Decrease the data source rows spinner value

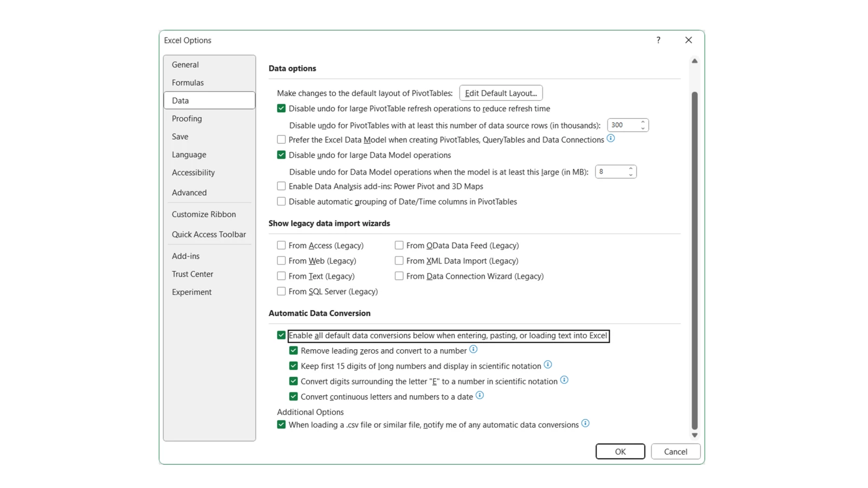tap(643, 129)
